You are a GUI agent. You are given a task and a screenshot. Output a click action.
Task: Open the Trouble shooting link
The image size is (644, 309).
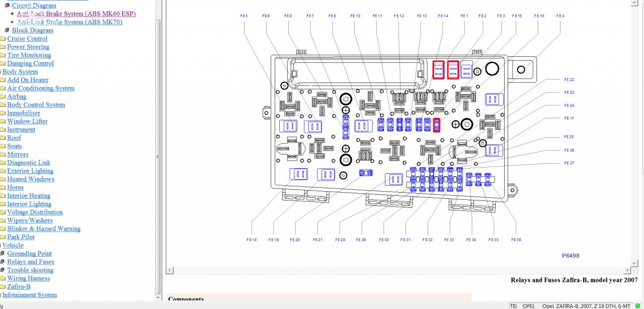30,270
